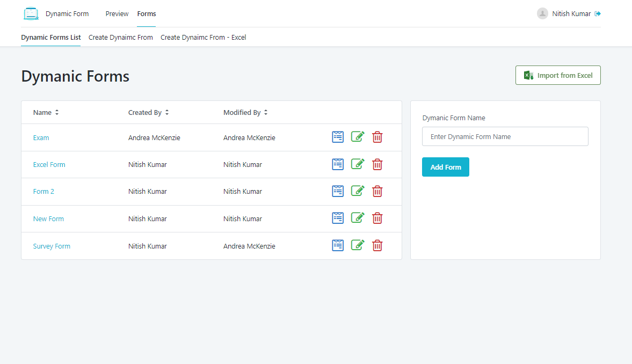This screenshot has width=632, height=364.
Task: Click the Excel icon on Import from Excel
Action: coord(528,75)
